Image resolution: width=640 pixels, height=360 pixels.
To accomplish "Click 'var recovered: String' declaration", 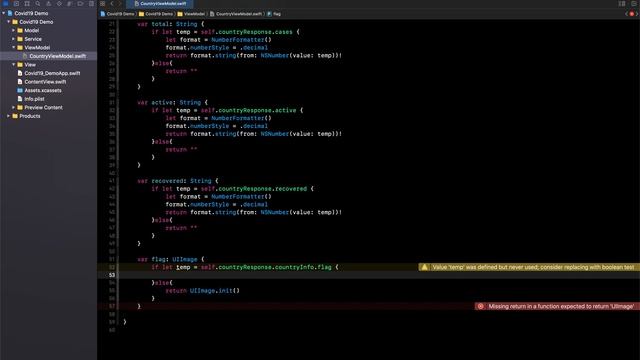I will 174,181.
